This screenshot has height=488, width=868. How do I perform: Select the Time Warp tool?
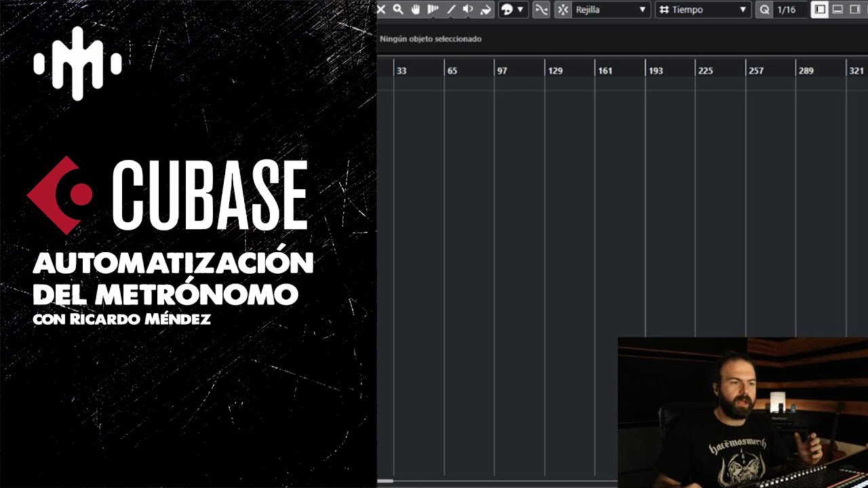pyautogui.click(x=433, y=9)
